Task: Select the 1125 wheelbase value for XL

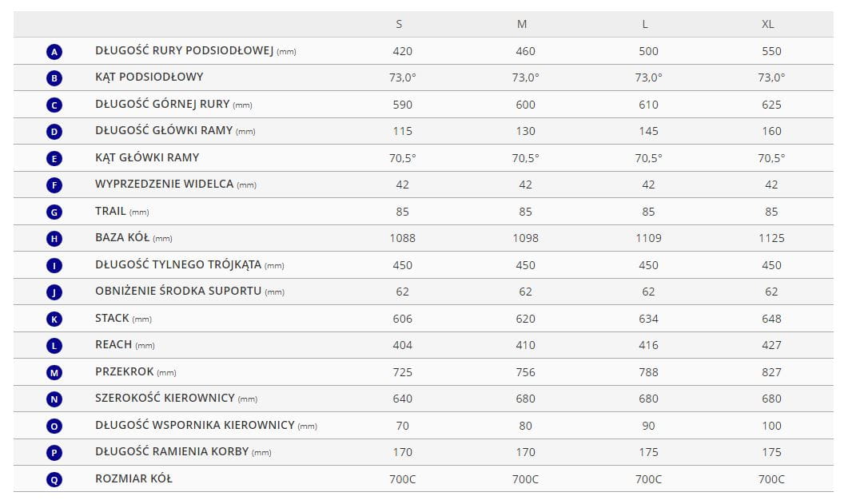Action: pyautogui.click(x=771, y=238)
